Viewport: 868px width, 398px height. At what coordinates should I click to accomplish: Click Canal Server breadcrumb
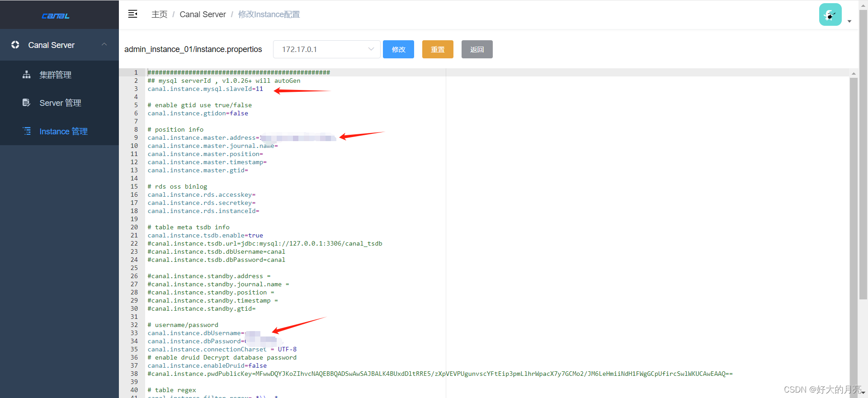pyautogui.click(x=203, y=14)
